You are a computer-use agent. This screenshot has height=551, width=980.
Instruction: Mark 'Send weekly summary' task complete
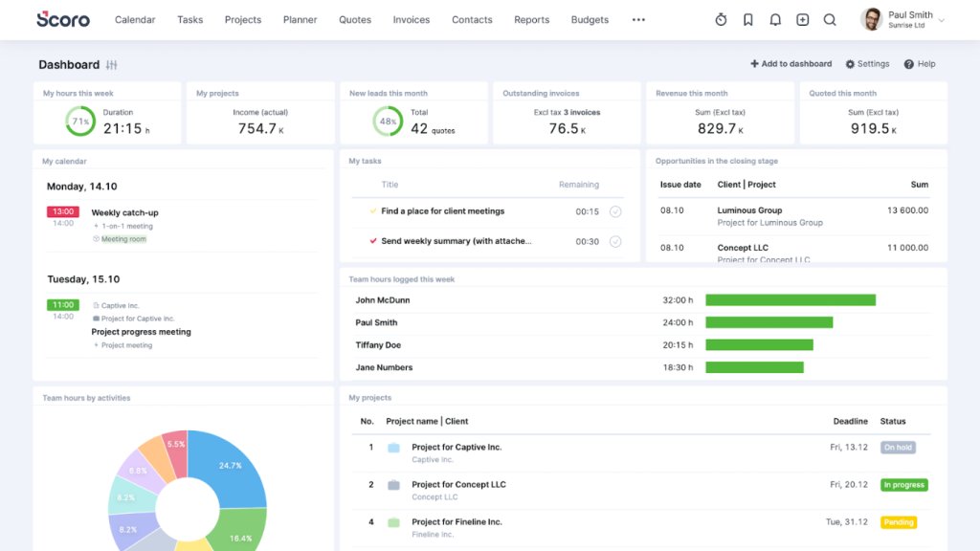pyautogui.click(x=615, y=242)
